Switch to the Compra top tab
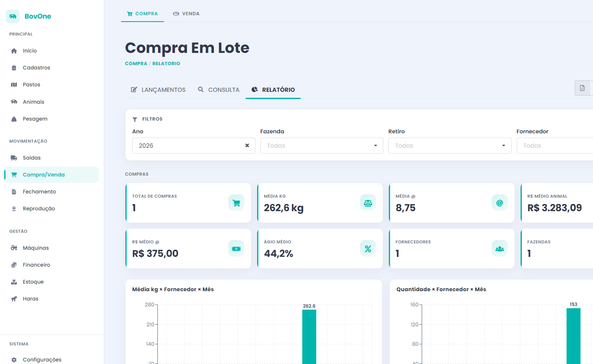This screenshot has width=593, height=364. tap(142, 14)
